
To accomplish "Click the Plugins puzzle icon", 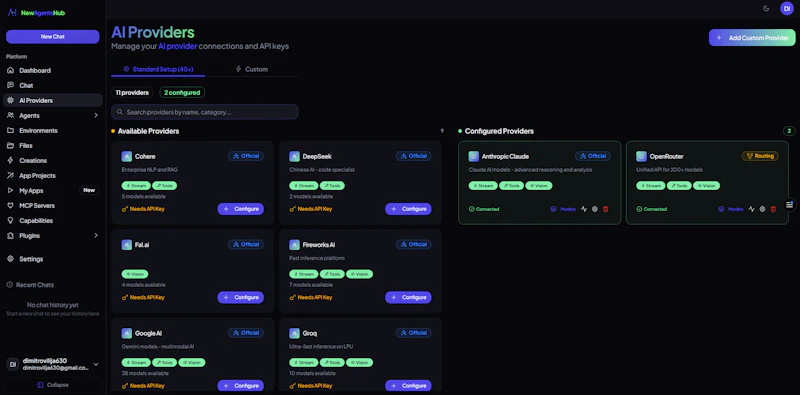I will pos(10,236).
